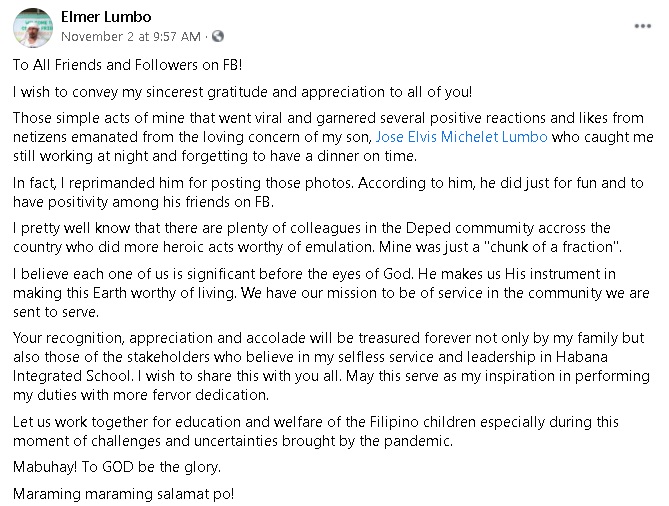Click the line 'Maraming maraming salamat po!'
The image size is (669, 506).
coord(123,494)
